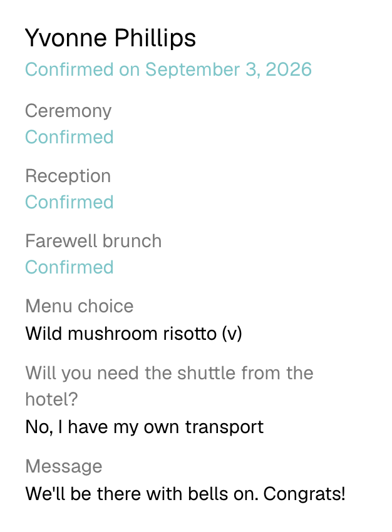Click the Confirmed status under Ceremony
The height and width of the screenshot is (532, 392).
click(x=70, y=137)
